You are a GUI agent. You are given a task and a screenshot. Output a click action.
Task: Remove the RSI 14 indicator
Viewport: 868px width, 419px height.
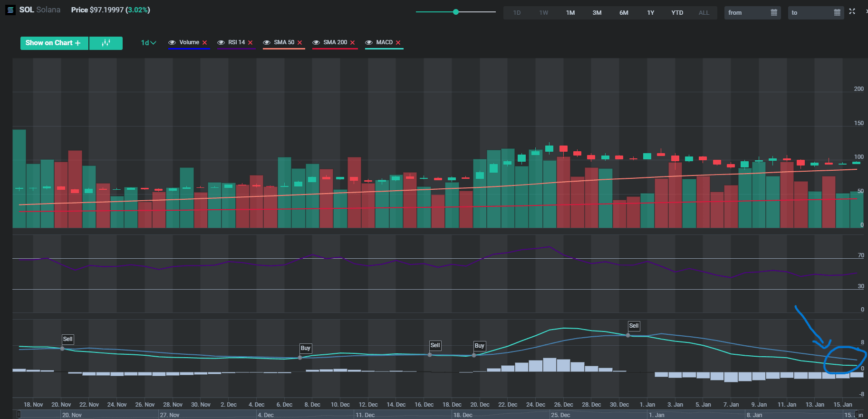[251, 43]
